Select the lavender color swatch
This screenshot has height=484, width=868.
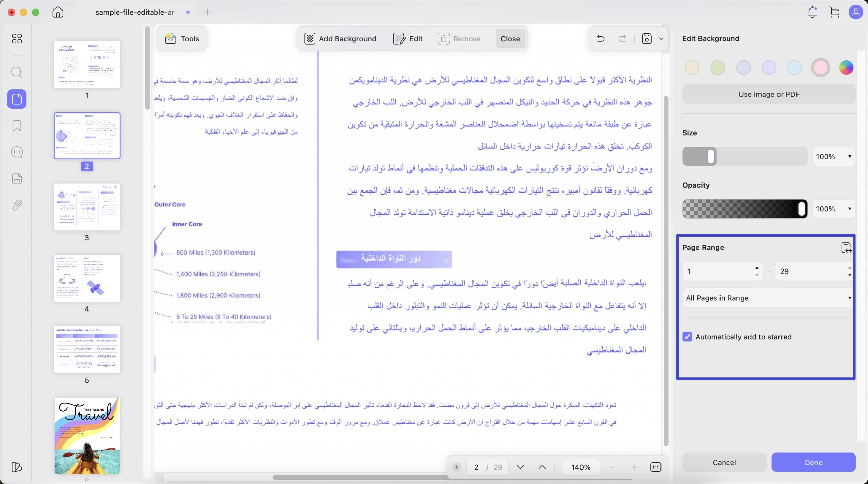(x=769, y=67)
